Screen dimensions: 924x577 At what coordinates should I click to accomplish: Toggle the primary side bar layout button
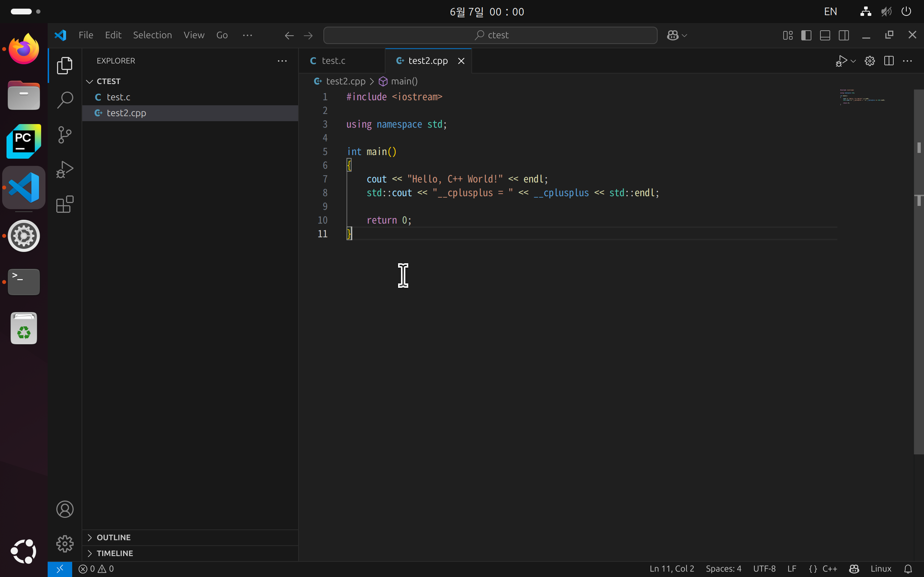pyautogui.click(x=806, y=35)
